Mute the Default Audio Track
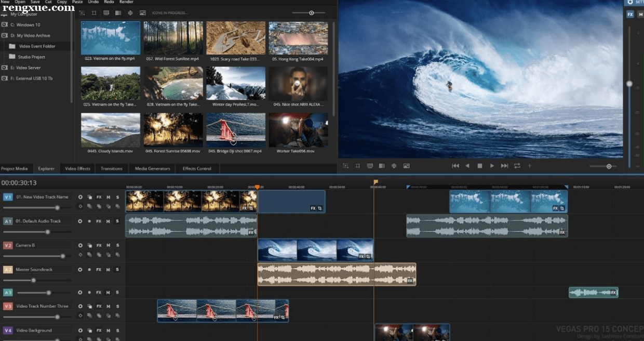Viewport: 644px width, 341px height. 108,221
